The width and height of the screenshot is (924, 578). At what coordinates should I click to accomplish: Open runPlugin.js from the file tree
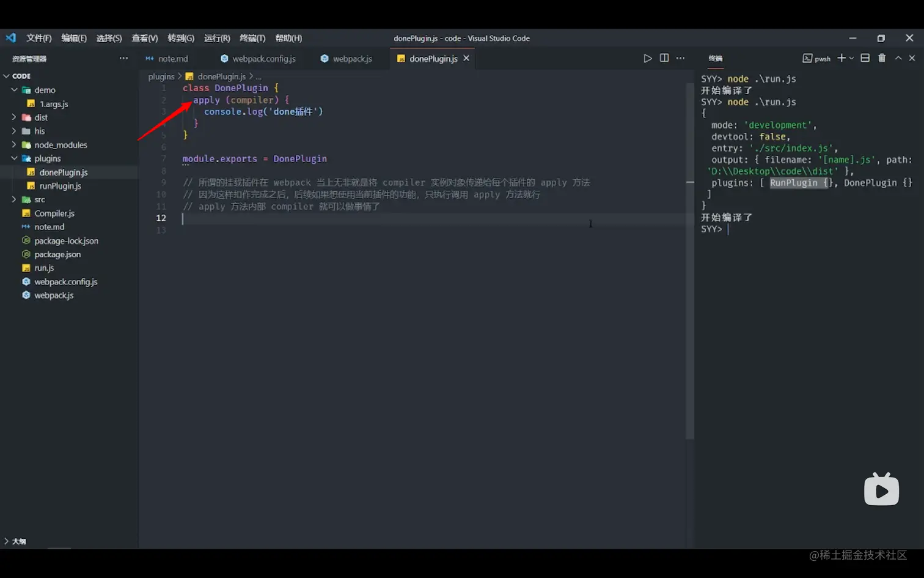[x=60, y=186]
